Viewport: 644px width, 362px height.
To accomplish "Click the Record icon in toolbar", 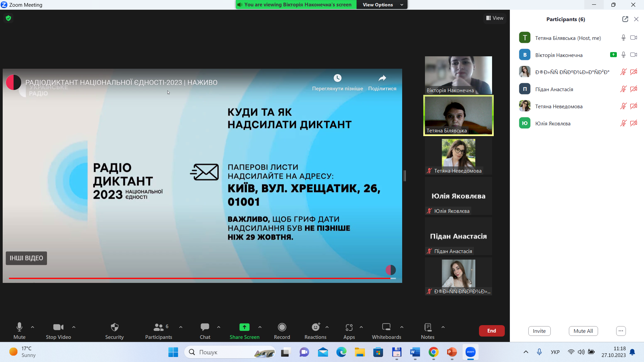I will (x=282, y=327).
